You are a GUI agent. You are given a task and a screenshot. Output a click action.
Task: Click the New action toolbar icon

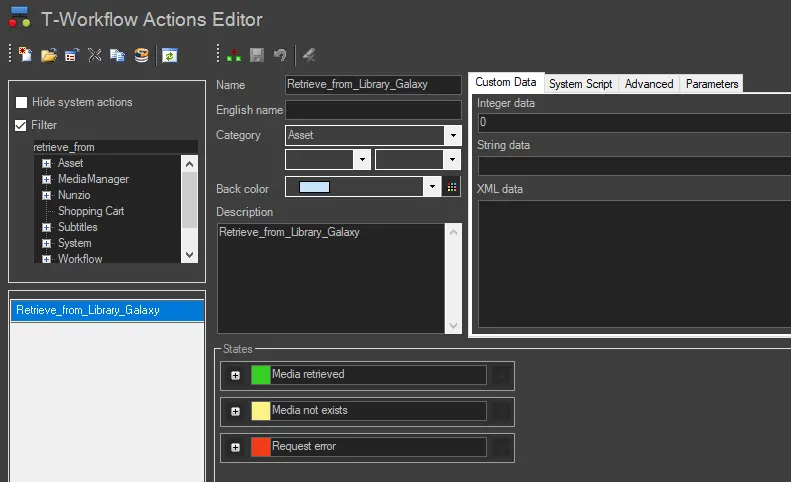[26, 56]
